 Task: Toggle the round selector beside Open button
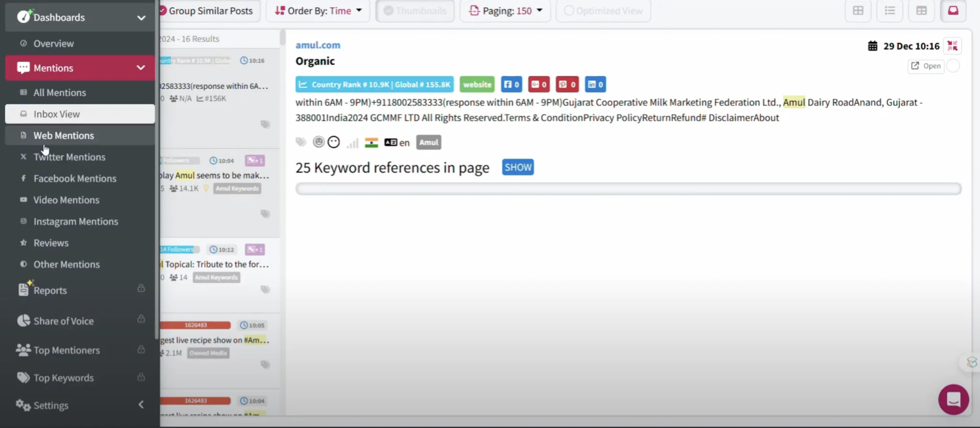pyautogui.click(x=953, y=66)
